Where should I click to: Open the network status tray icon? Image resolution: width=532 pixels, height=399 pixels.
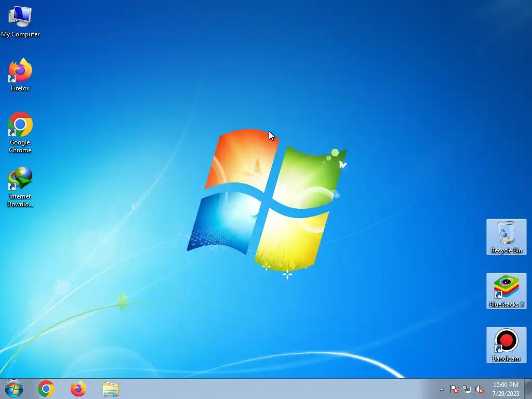(467, 389)
